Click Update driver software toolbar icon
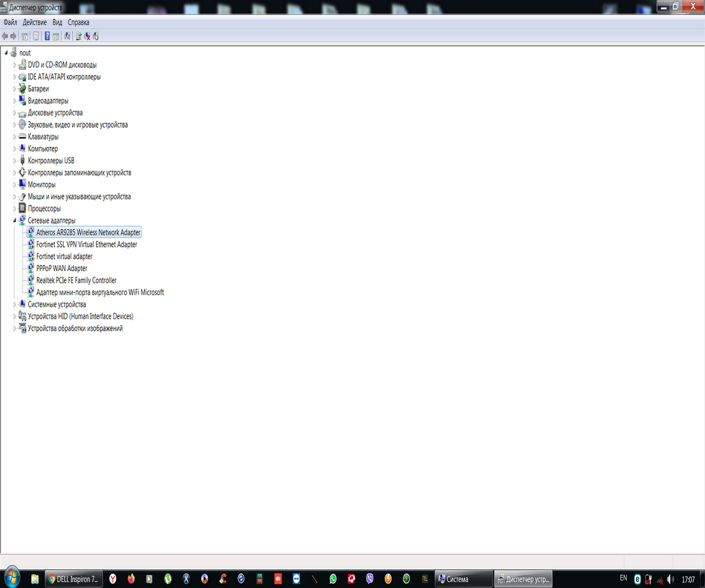Viewport: 705px width, 588px height. 78,36
